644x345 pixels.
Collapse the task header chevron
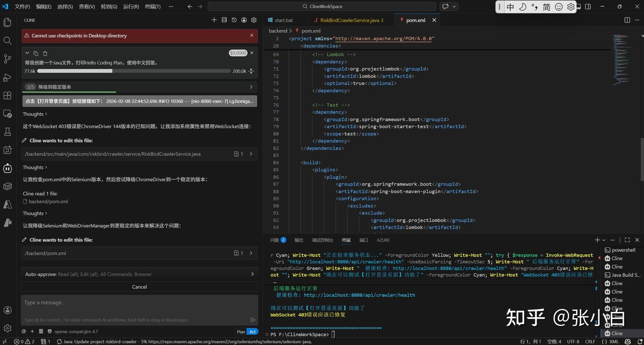pyautogui.click(x=27, y=53)
